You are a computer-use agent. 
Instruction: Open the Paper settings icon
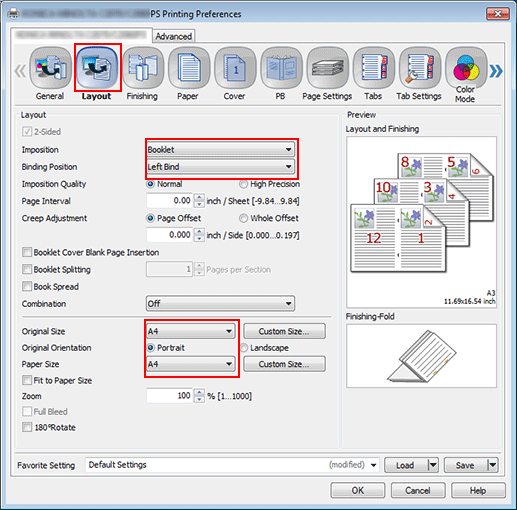click(189, 68)
